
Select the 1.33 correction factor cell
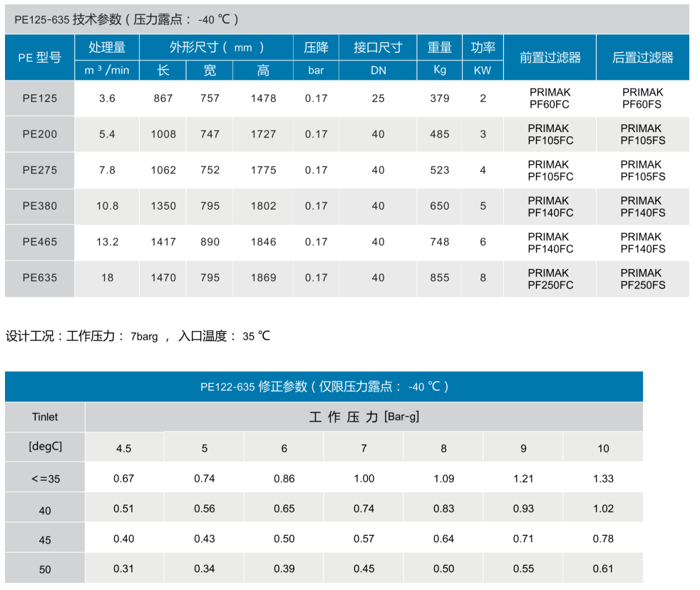pos(603,479)
